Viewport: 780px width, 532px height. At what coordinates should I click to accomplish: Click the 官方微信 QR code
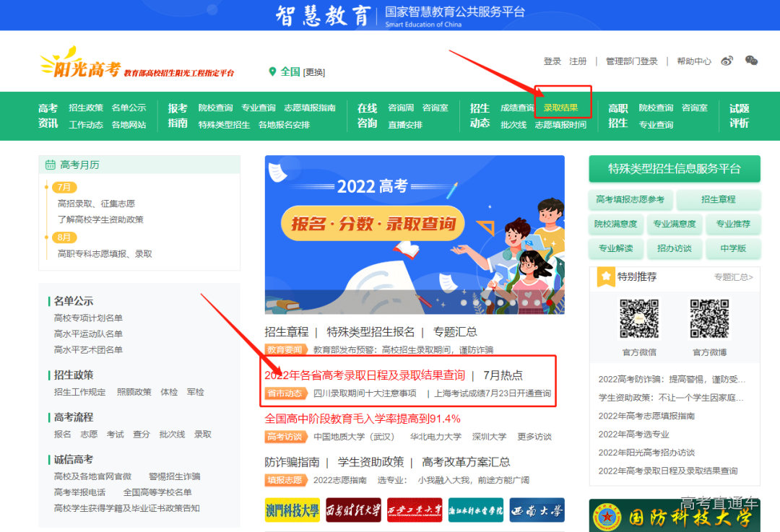(638, 319)
